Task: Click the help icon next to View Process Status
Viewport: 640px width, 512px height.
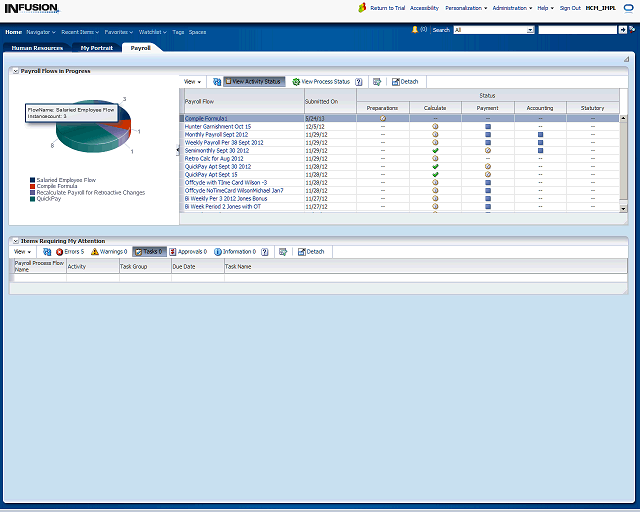Action: coord(358,81)
